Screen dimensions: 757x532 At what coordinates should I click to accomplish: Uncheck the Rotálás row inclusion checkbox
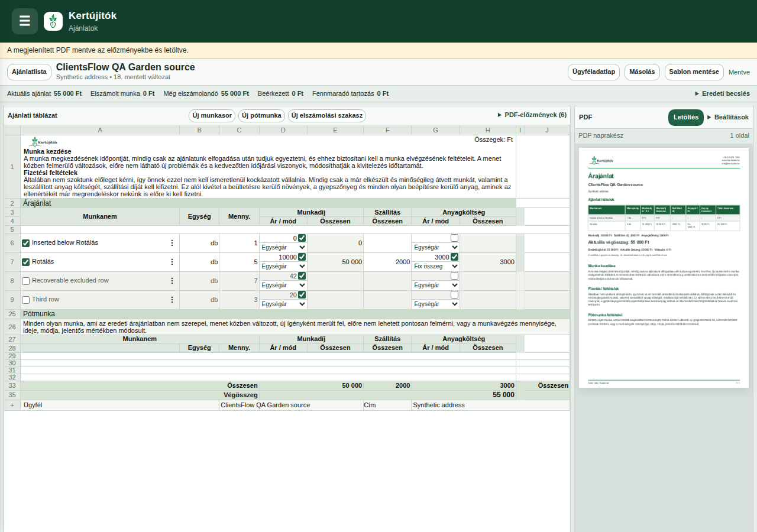[25, 262]
